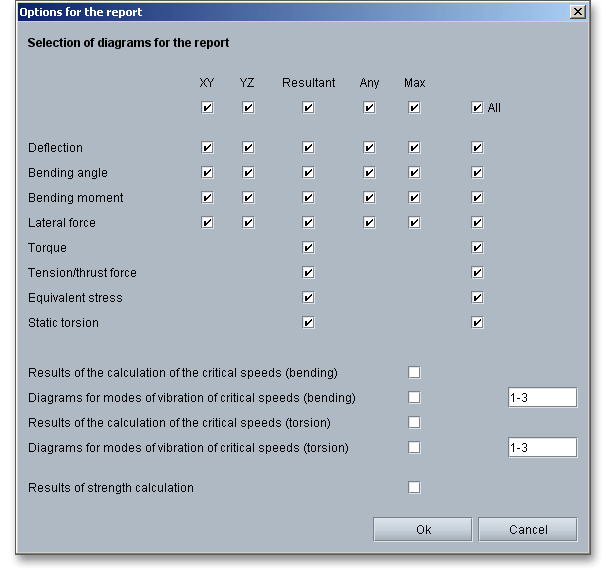Click the bending modes range input field
Image resolution: width=606 pixels, height=570 pixels.
[x=541, y=398]
